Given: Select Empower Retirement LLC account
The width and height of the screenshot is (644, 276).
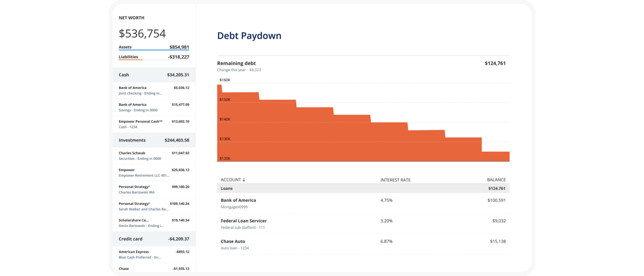Looking at the screenshot, I should coord(154,173).
